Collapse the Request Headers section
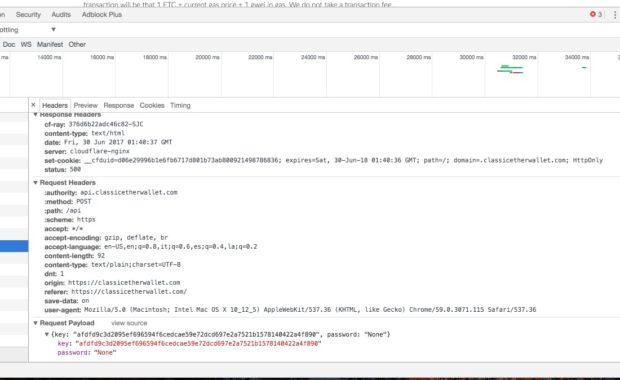This screenshot has width=620, height=380. click(x=35, y=183)
